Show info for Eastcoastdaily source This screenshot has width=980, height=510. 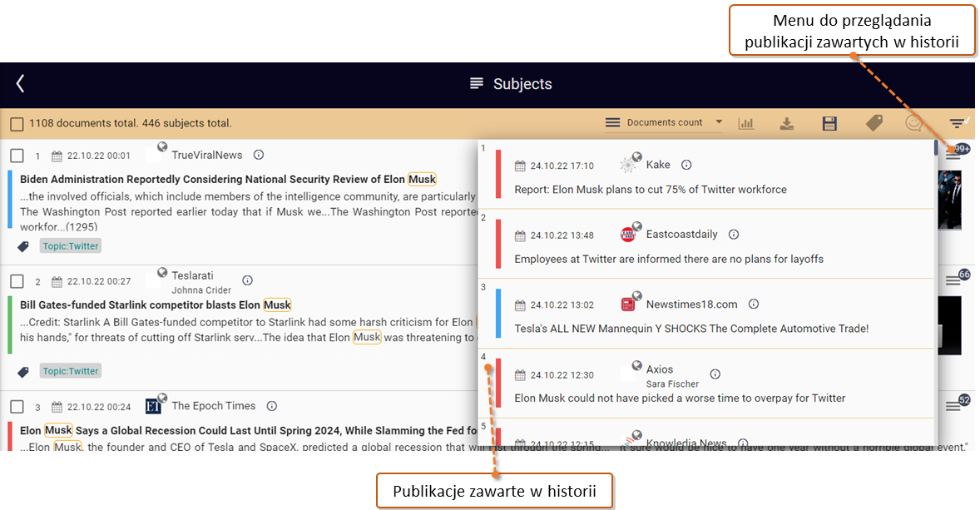click(734, 235)
